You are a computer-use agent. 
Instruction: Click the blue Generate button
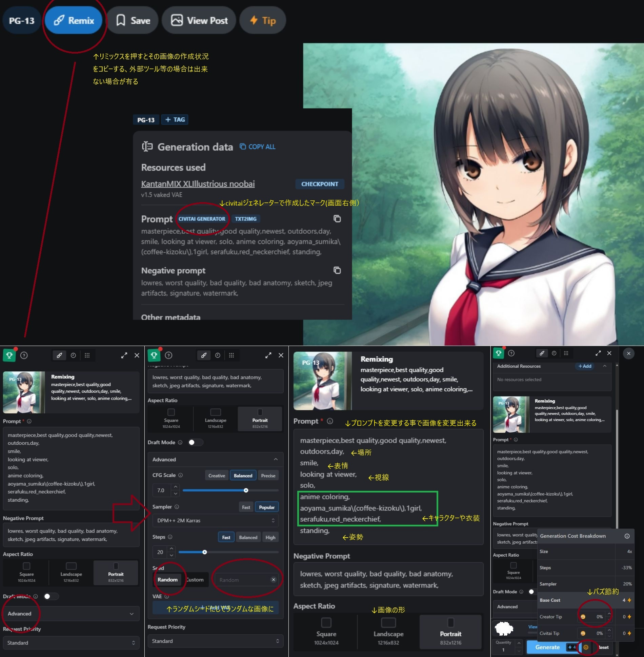click(552, 647)
